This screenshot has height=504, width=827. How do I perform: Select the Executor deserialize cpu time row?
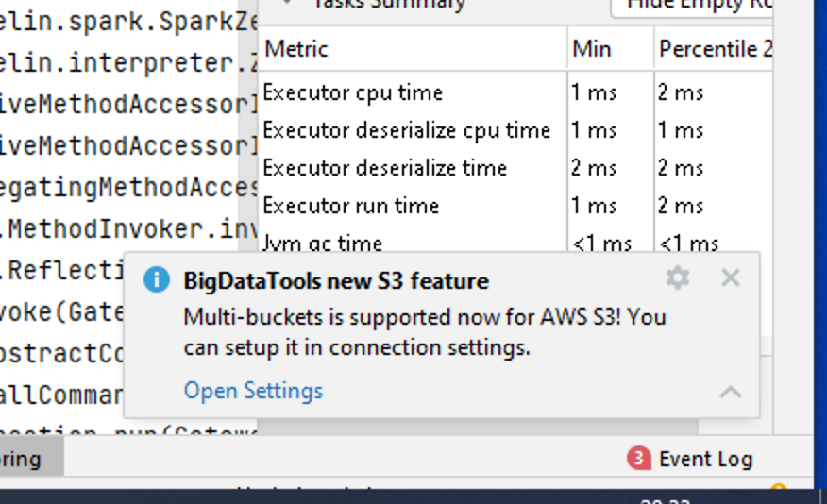406,130
